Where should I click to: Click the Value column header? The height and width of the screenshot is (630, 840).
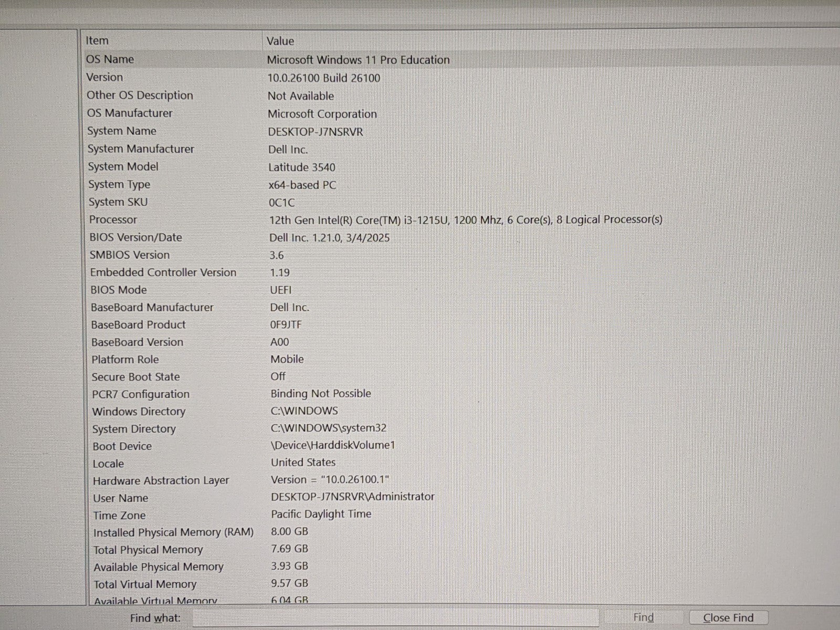[280, 41]
